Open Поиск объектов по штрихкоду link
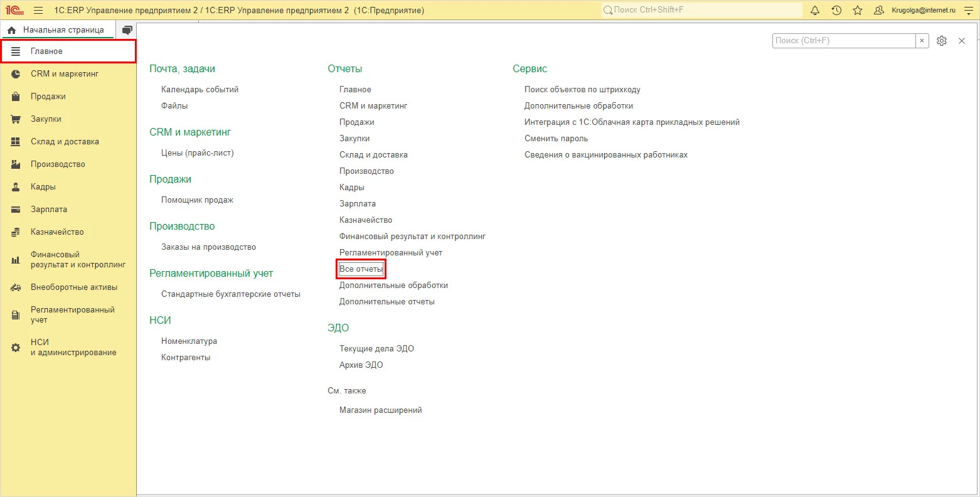 tap(582, 90)
